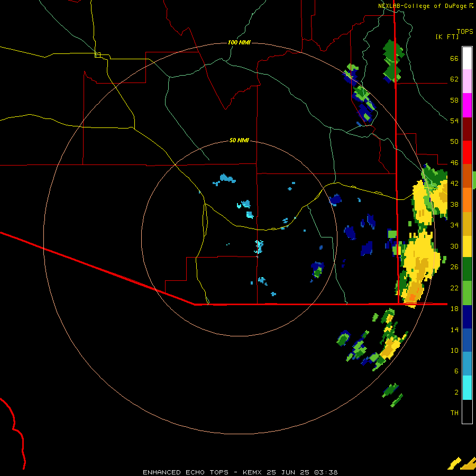Click the KEMX radar site identifier
This screenshot has width=476, height=476.
[x=252, y=472]
